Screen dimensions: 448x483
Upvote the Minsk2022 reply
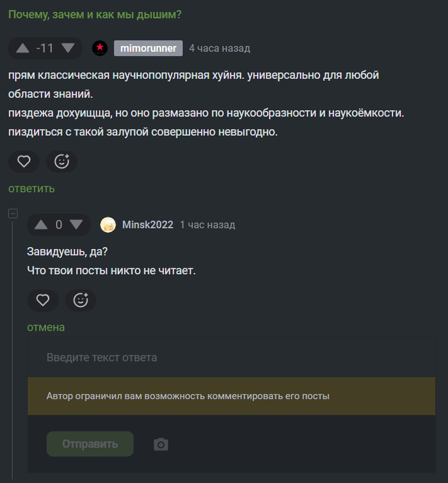(x=41, y=225)
